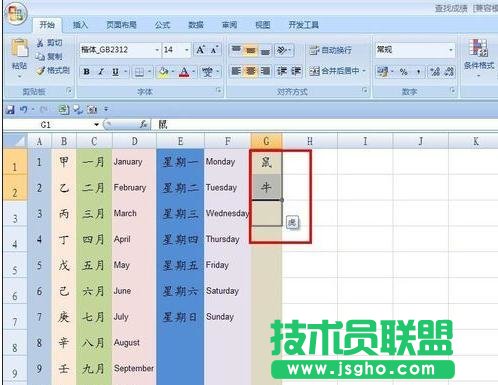Screen dimensions: 498x385
Task: Click the Phonetic guide (文) icon
Action: point(207,72)
